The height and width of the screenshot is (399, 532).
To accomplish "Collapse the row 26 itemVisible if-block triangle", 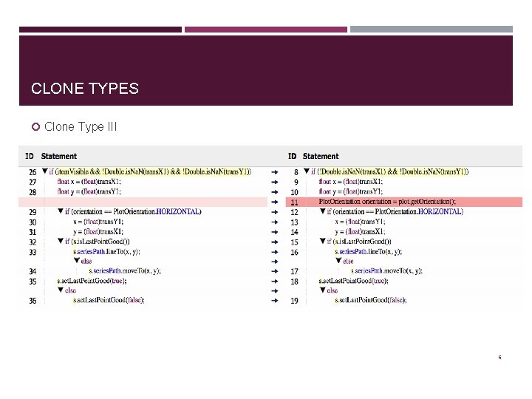I will coord(44,171).
